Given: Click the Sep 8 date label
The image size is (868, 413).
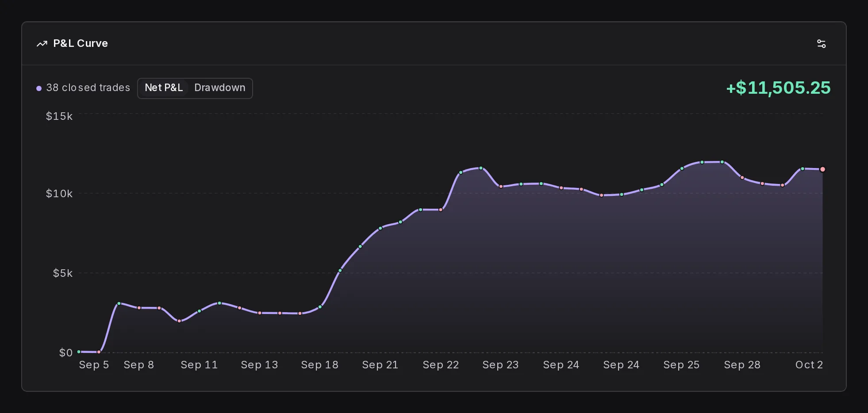Looking at the screenshot, I should (x=139, y=365).
